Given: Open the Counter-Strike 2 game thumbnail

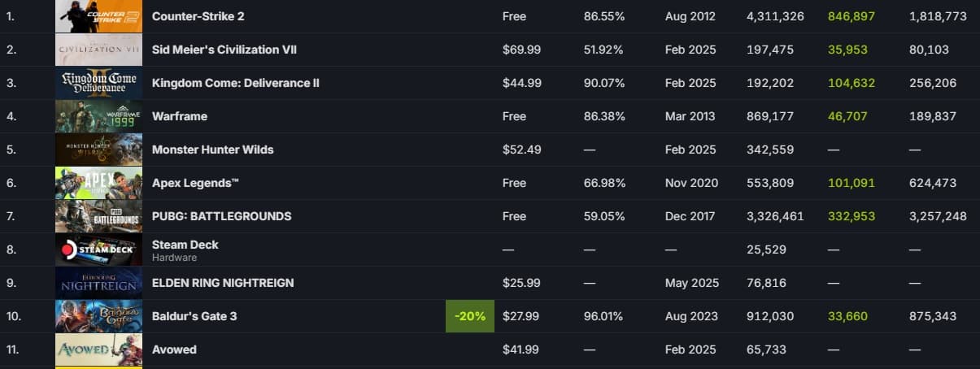Looking at the screenshot, I should (98, 16).
